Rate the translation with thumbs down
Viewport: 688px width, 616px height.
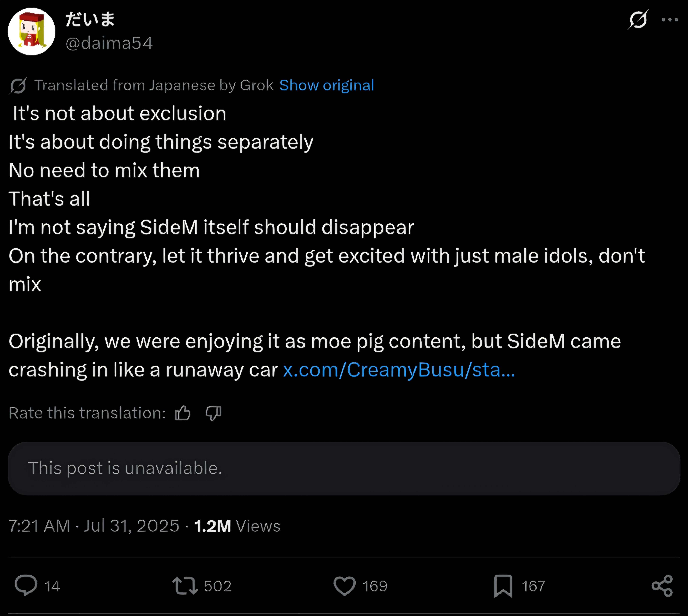pyautogui.click(x=213, y=413)
